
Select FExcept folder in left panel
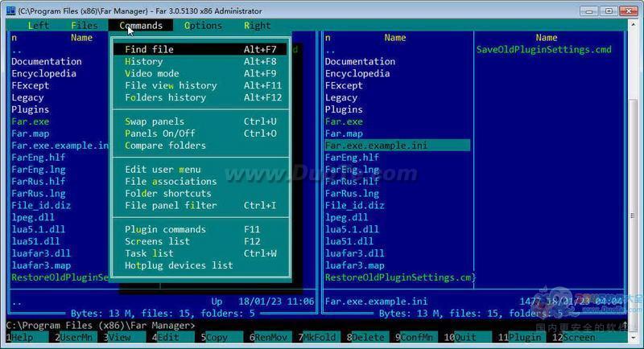(31, 85)
